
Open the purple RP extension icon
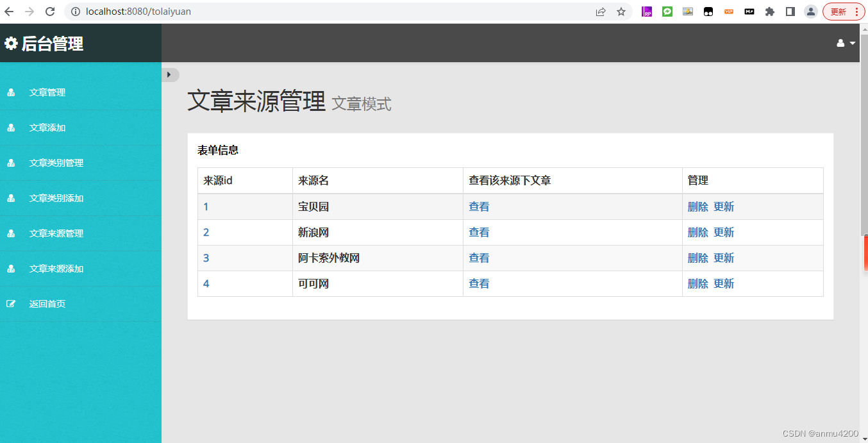pos(647,12)
